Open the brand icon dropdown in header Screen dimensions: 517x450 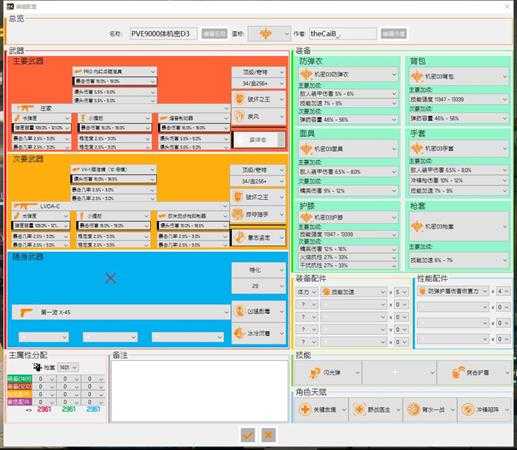pos(269,34)
